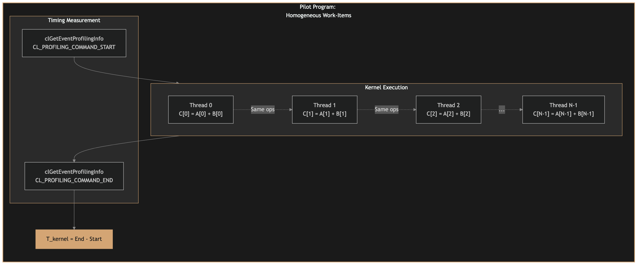Select the arrow from START node to Kernel Execution
This screenshot has height=268, width=644.
(123, 73)
